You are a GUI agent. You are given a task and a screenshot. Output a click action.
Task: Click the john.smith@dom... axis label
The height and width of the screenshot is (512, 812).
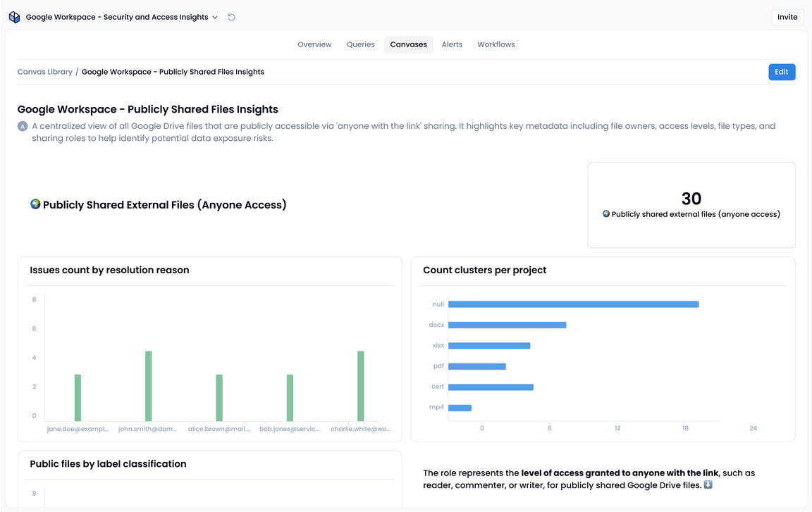click(147, 429)
